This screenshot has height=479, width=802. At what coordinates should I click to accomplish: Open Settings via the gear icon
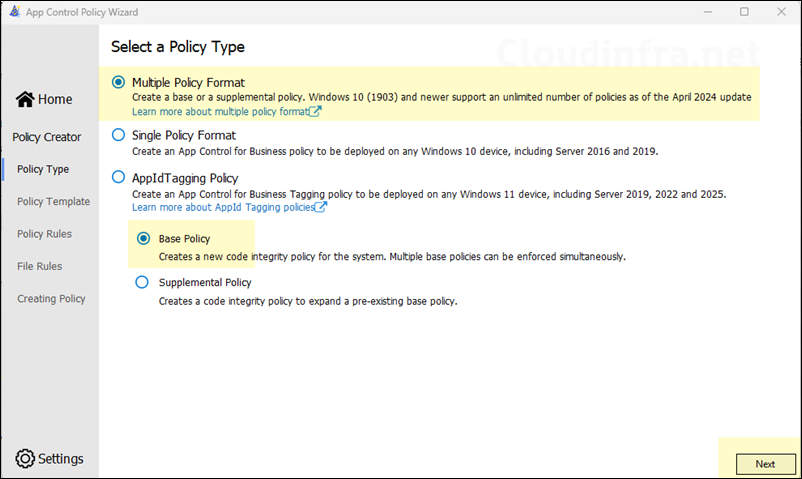(x=25, y=459)
